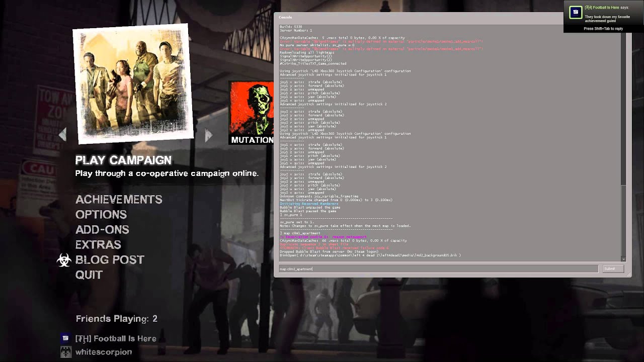
Task: Start Play Campaign
Action: point(123,160)
